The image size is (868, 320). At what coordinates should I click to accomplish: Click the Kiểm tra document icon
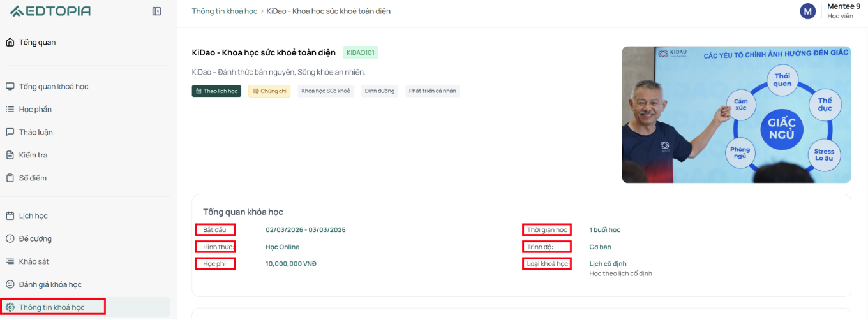pyautogui.click(x=10, y=155)
